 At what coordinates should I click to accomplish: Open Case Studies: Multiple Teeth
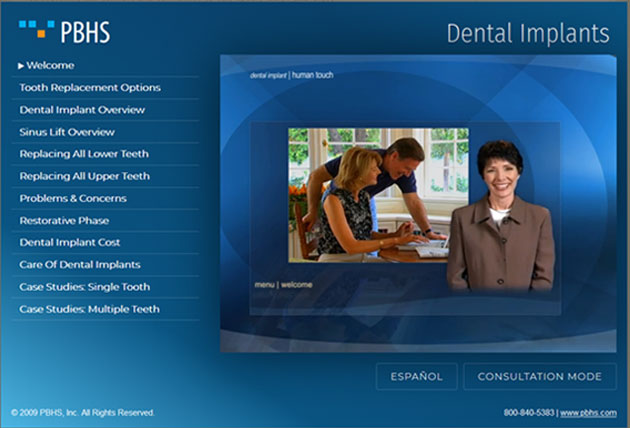(x=89, y=309)
